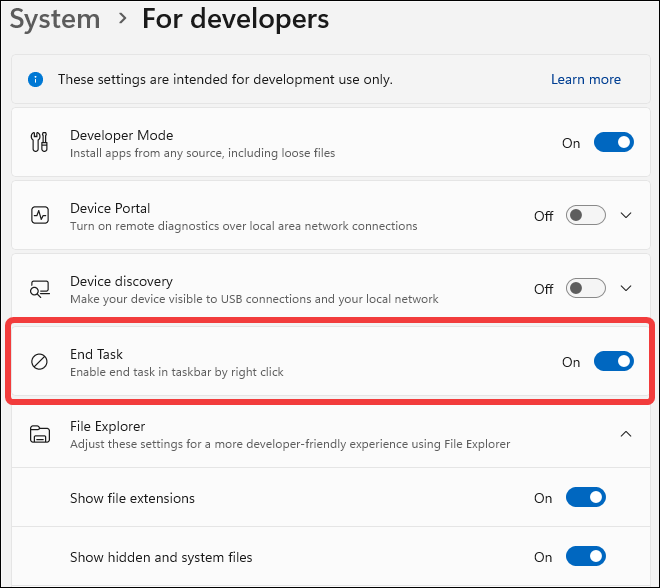
Task: Go back to System breadcrumb
Action: pyautogui.click(x=55, y=19)
